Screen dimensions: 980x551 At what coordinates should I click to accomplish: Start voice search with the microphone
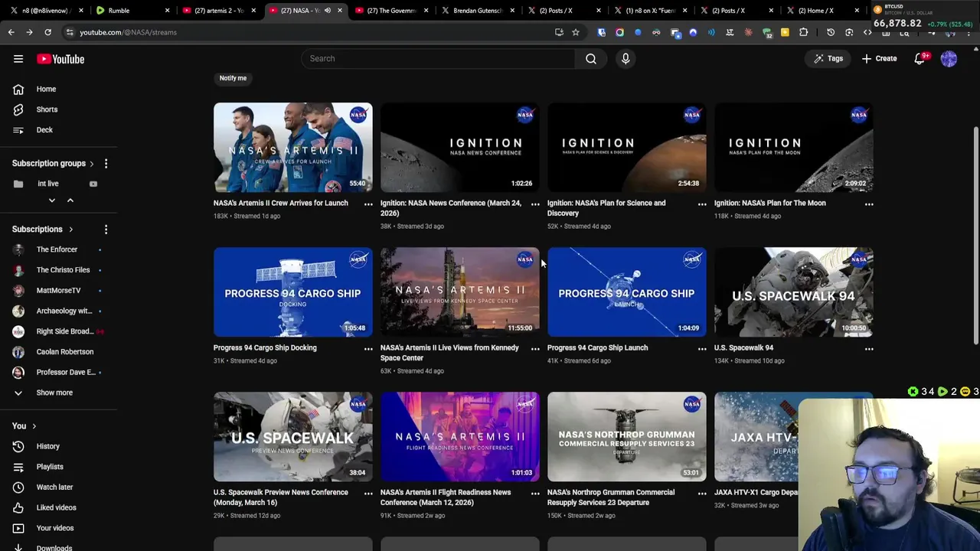626,58
